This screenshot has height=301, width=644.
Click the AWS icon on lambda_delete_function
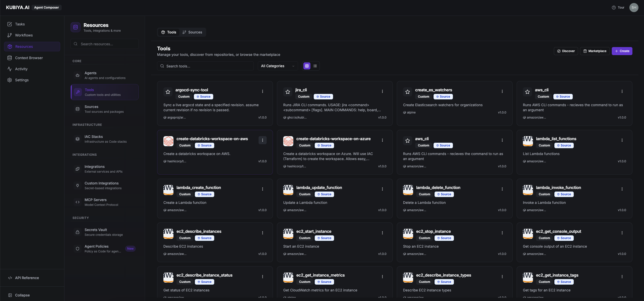408,190
